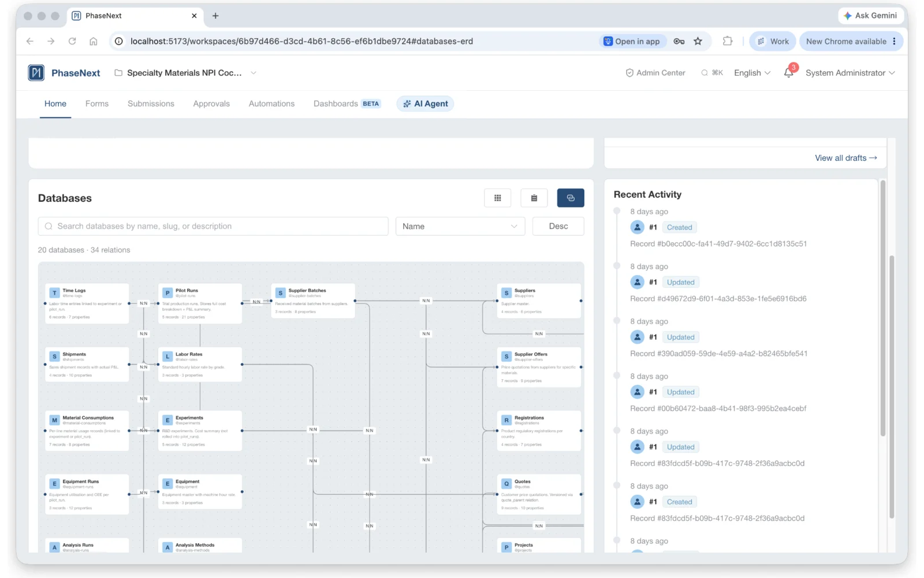The image size is (924, 578).
Task: Open the Work profile chip
Action: tap(773, 41)
